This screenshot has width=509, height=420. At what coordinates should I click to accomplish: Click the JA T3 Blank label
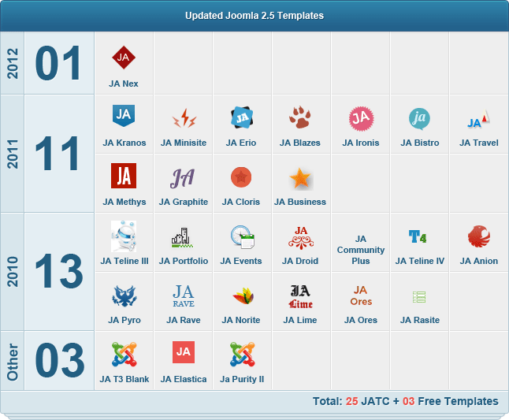124,379
